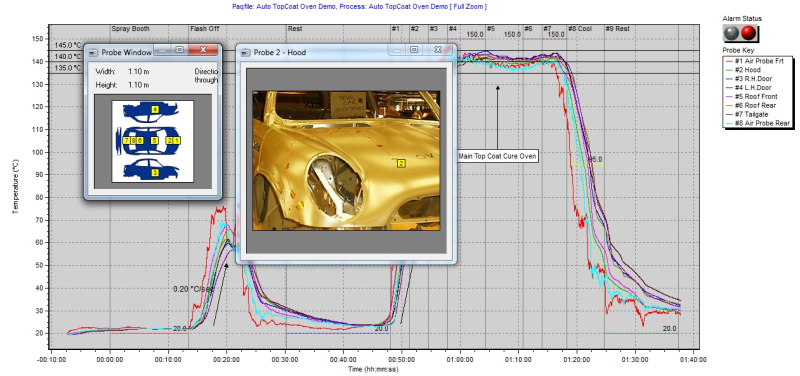Click probe 2 marker on hood photo
The width and height of the screenshot is (800, 376).
[x=401, y=163]
